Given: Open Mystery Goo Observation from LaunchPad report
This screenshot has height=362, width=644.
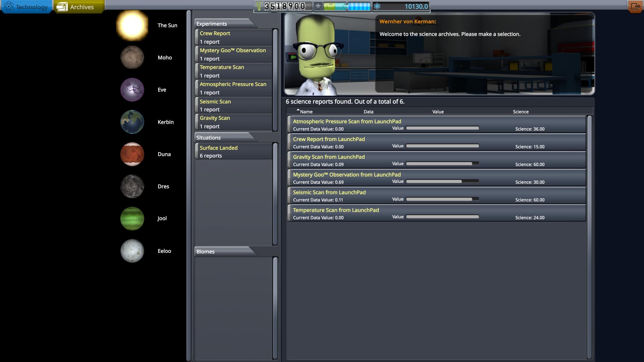Looking at the screenshot, I should (437, 178).
